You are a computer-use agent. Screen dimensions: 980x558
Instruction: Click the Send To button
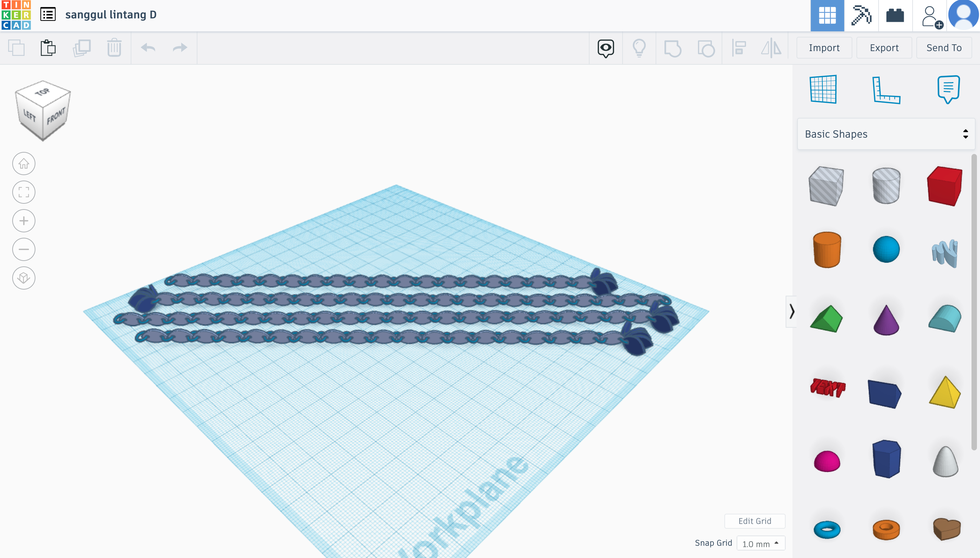click(x=944, y=48)
